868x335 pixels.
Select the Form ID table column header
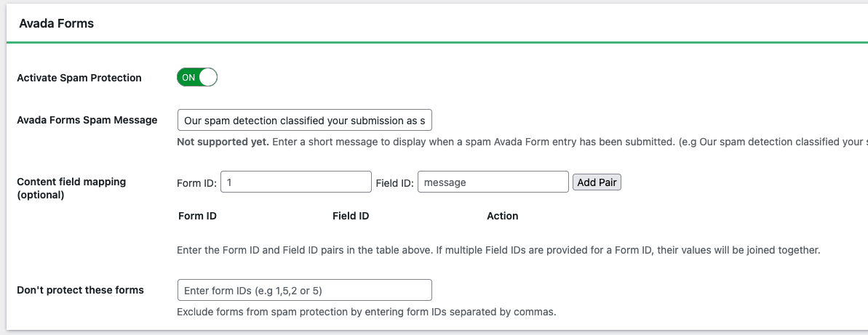pos(197,216)
